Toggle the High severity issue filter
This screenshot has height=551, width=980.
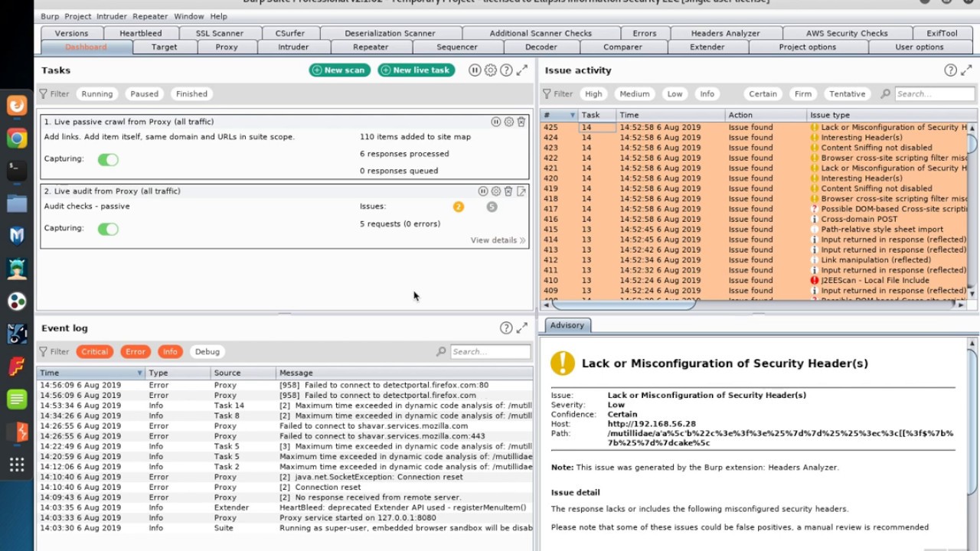593,94
